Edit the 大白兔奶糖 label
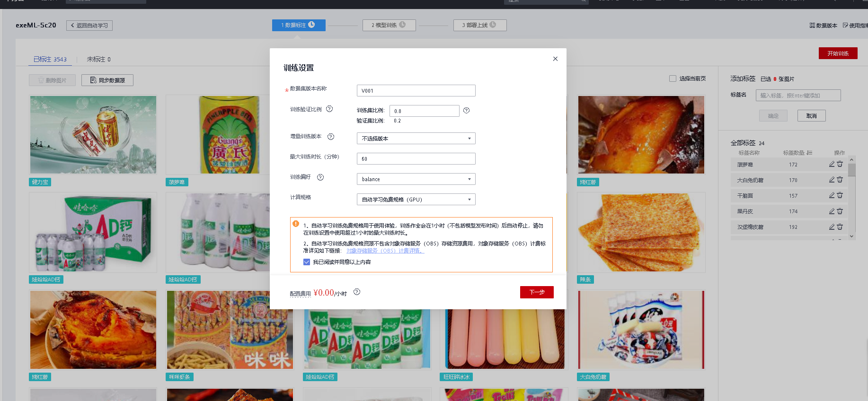The height and width of the screenshot is (401, 868). coord(832,180)
